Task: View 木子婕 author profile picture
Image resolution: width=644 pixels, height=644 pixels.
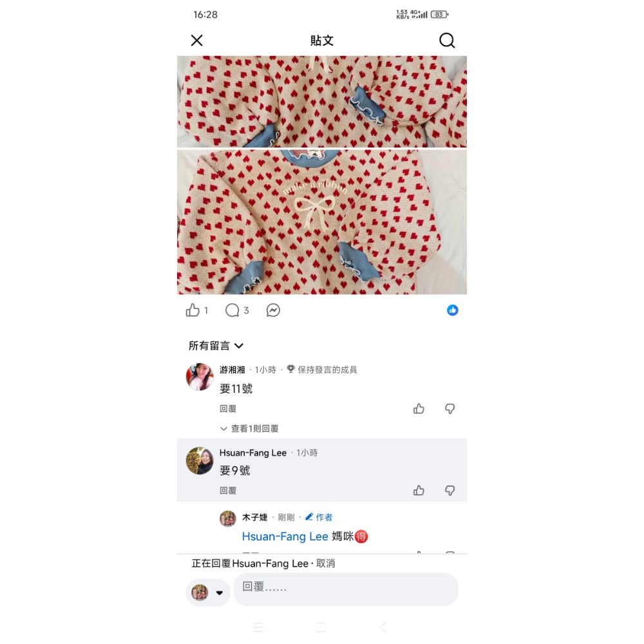Action: coord(227,518)
